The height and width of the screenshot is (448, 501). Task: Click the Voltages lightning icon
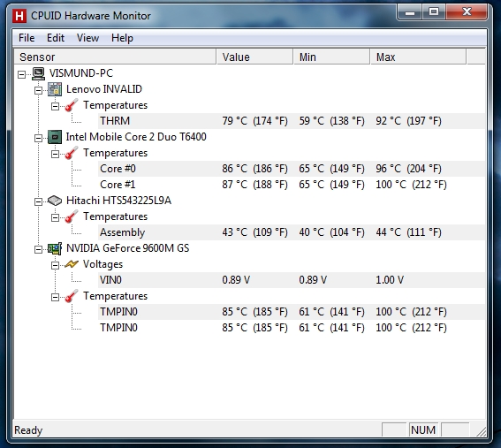[72, 264]
